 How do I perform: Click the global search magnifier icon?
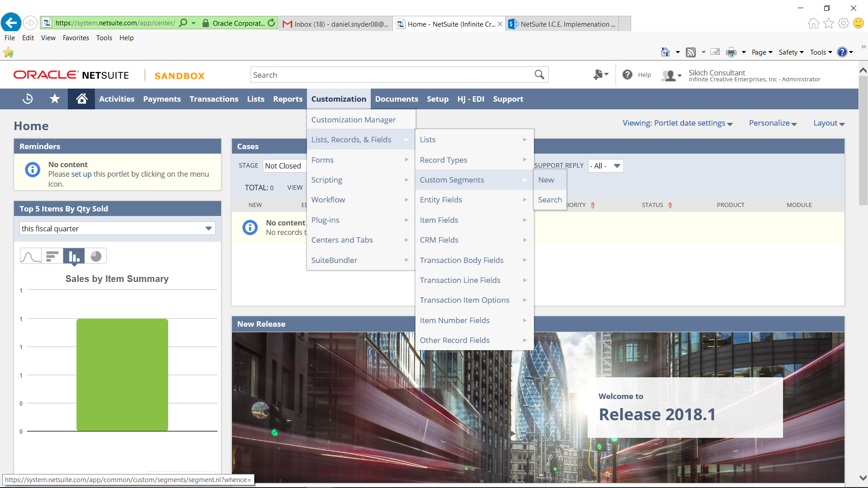(x=539, y=75)
